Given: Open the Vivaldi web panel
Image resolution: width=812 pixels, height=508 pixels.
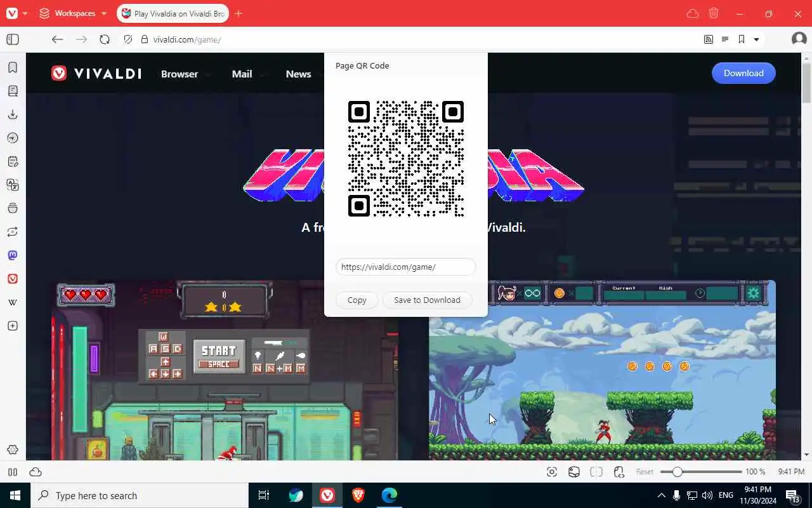Looking at the screenshot, I should (13, 279).
